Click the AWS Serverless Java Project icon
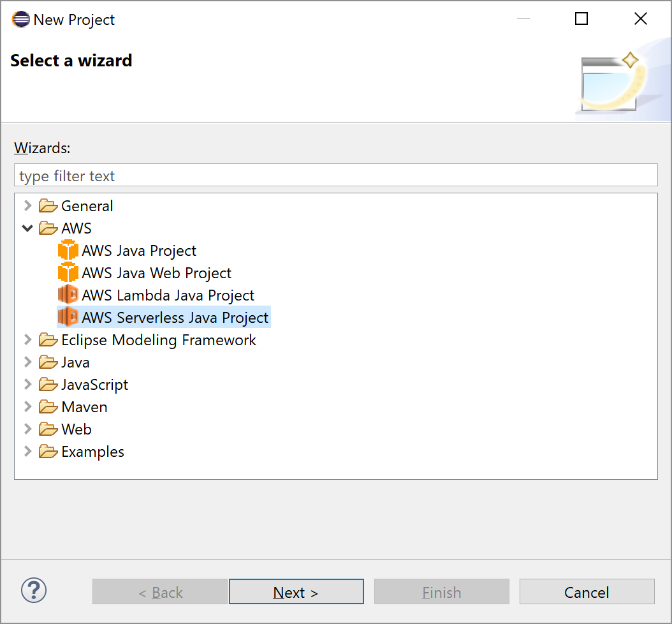 coord(68,318)
